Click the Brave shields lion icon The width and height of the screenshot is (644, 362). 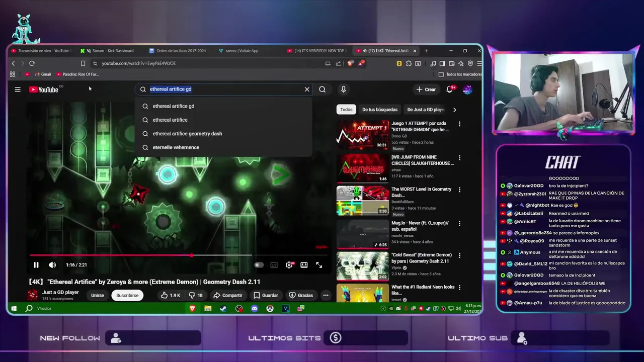[350, 63]
